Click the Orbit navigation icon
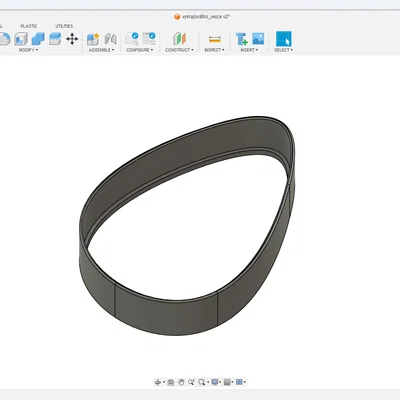Viewport: 400px width, 400px height. tap(158, 382)
